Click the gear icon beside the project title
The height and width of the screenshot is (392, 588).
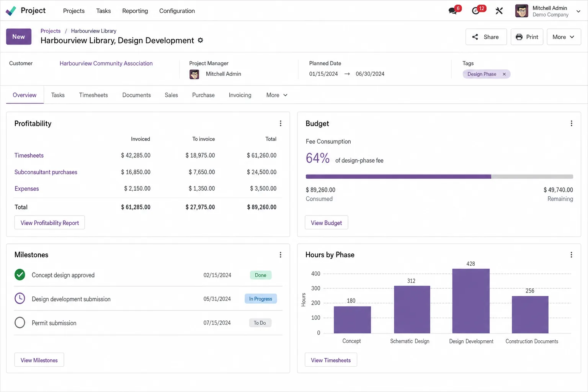200,40
